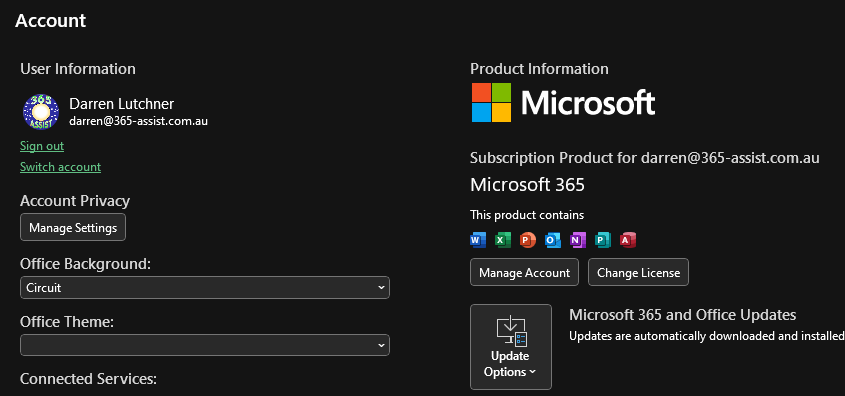Screen dimensions: 845x396
Task: Click the PowerPoint app icon
Action: pyautogui.click(x=528, y=240)
